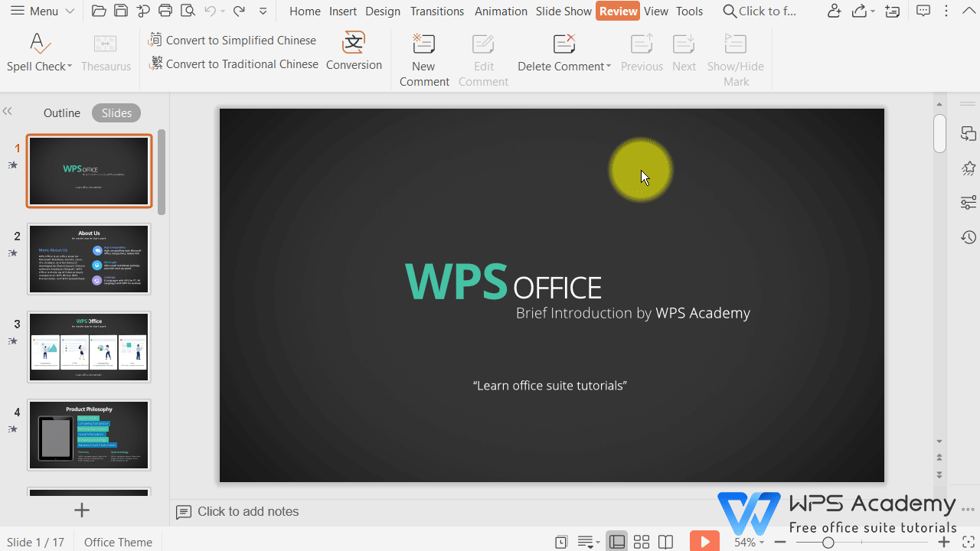Expand the share icon dropdown arrow
The image size is (980, 551).
coord(872,11)
